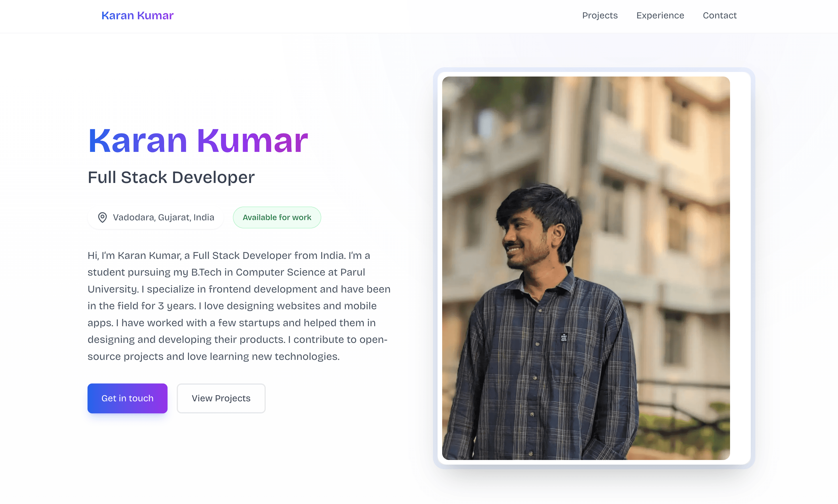The width and height of the screenshot is (838, 504).
Task: Click the Available for work badge
Action: click(277, 217)
